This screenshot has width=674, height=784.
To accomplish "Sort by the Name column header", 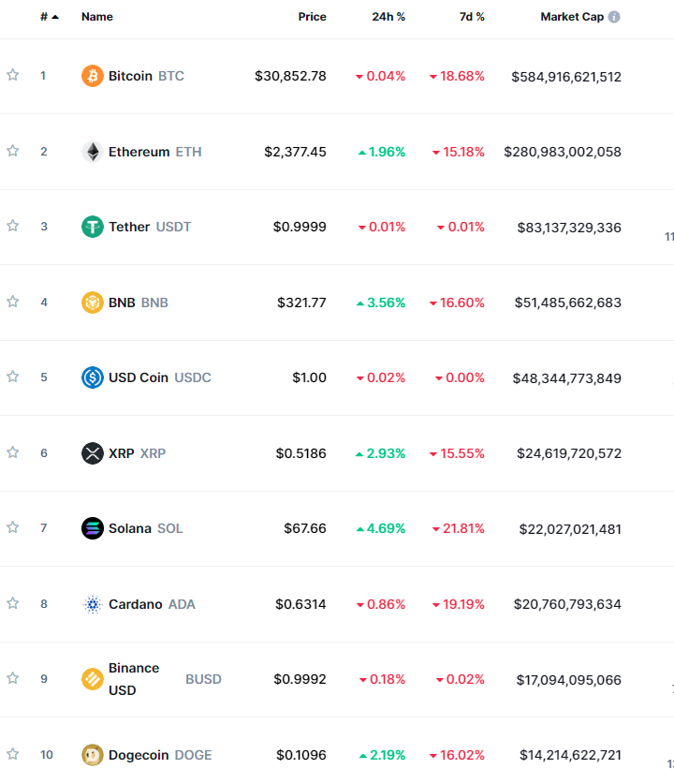I will coord(97,17).
